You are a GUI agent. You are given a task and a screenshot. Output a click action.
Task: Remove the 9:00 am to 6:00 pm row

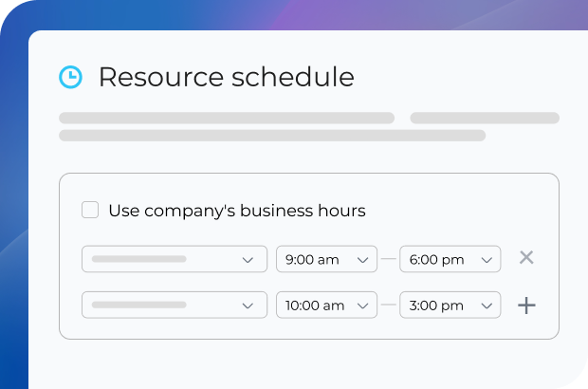point(526,258)
